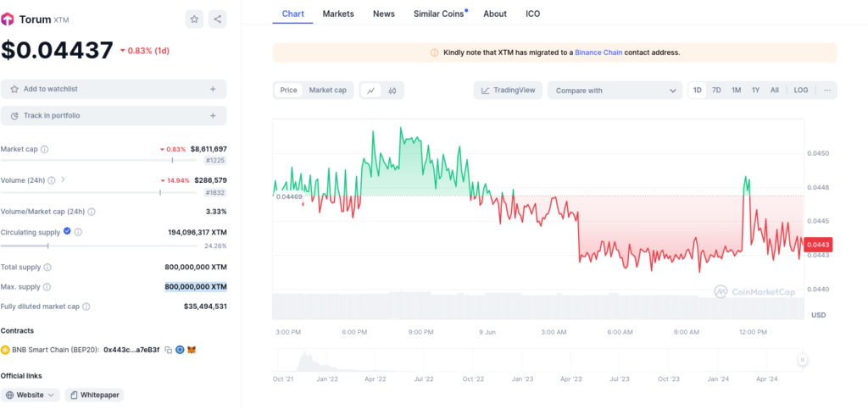This screenshot has height=409, width=868.
Task: Open the About tab
Action: click(x=495, y=14)
